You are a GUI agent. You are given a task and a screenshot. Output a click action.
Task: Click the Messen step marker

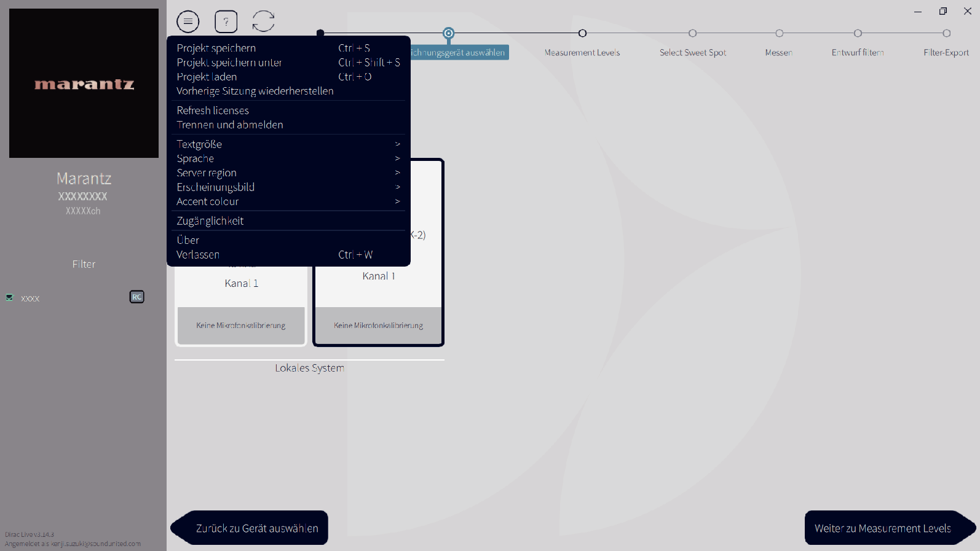779,33
